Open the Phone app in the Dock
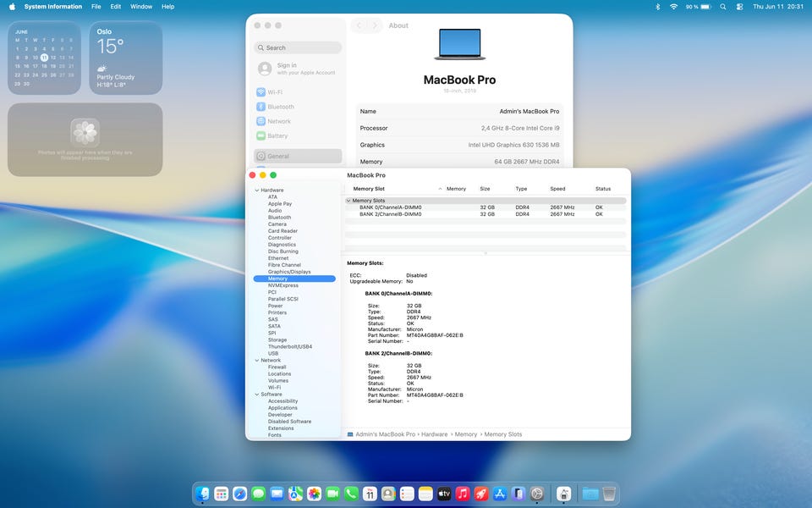The image size is (812, 508). click(352, 494)
